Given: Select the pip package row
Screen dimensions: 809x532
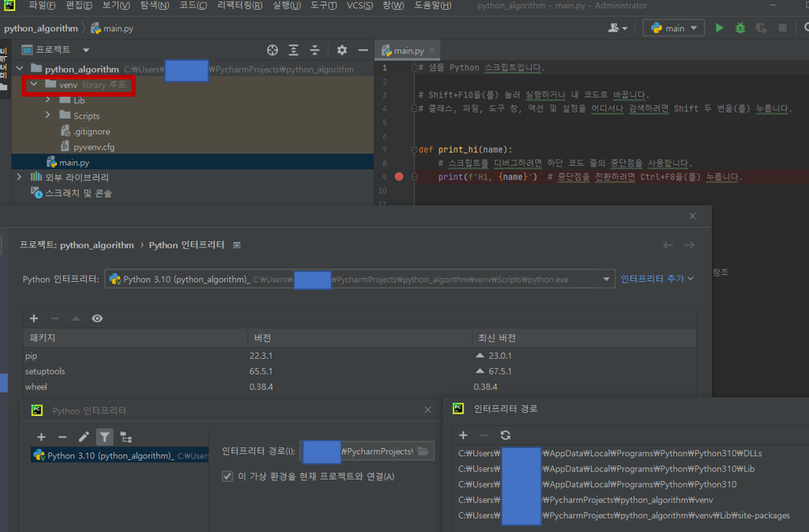Looking at the screenshot, I should (360, 355).
